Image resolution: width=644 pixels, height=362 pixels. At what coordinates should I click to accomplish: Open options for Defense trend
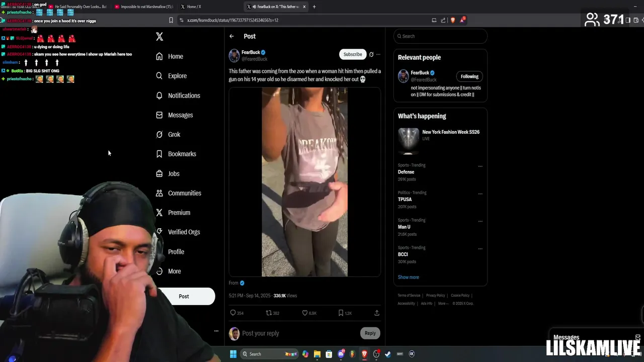coord(480,166)
